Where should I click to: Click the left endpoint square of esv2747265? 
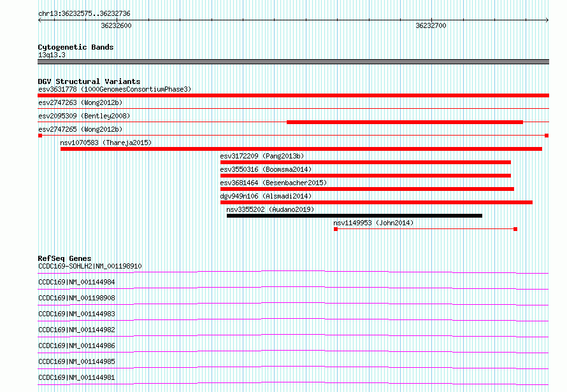point(40,136)
